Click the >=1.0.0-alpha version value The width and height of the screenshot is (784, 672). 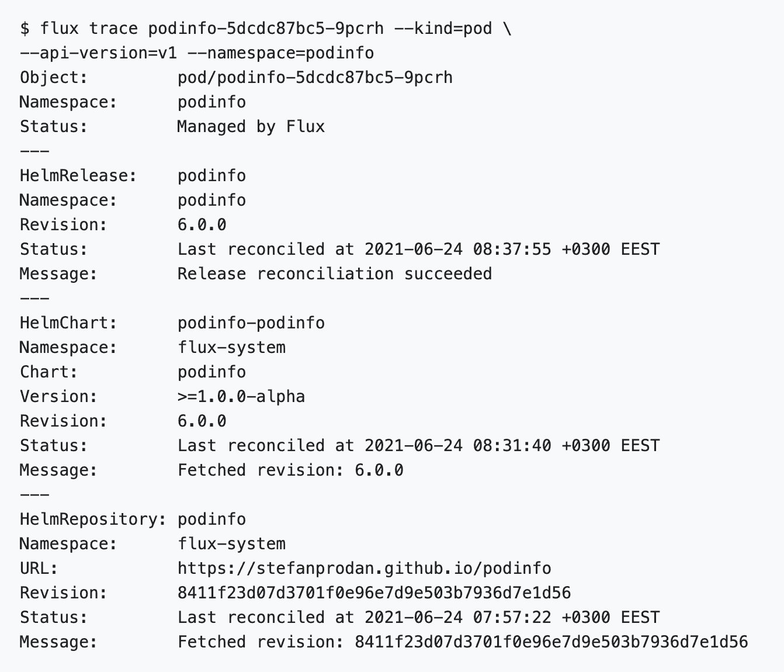click(x=241, y=397)
